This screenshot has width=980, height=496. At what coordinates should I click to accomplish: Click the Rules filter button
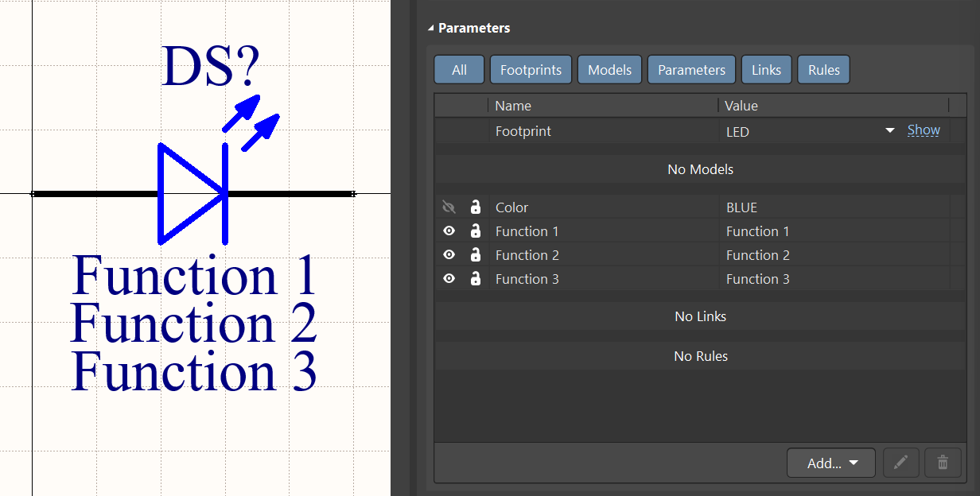tap(823, 69)
